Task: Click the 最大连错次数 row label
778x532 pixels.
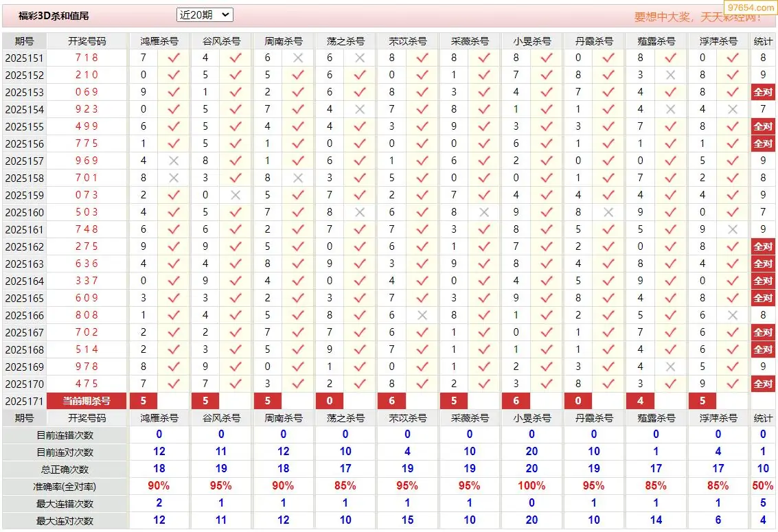Action: [65, 504]
